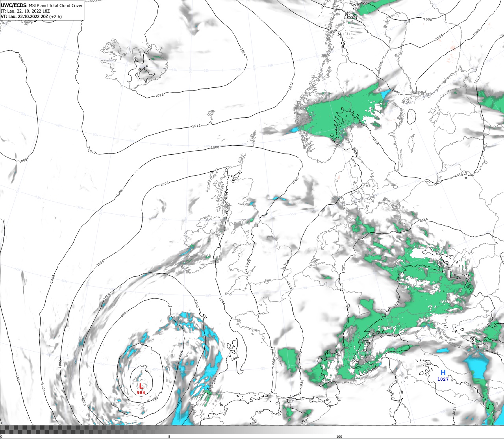Click the grayscale cloud cover legend bar
This screenshot has height=439, width=504.
252,430
